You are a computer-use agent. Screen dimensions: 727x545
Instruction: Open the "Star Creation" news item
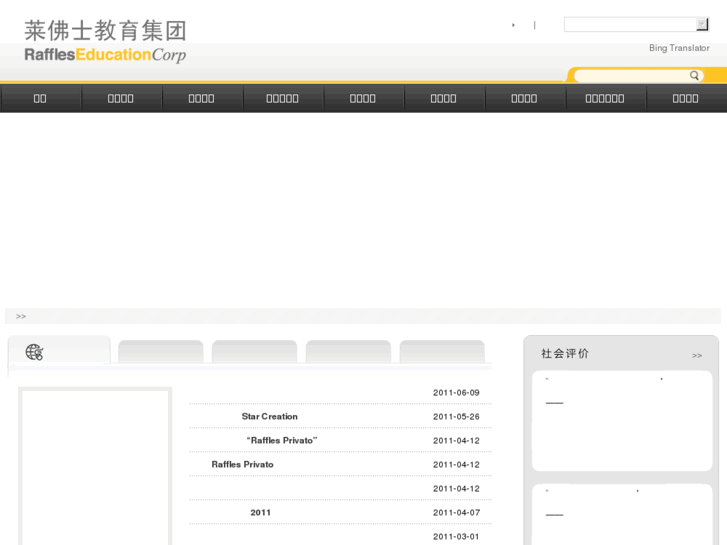tap(269, 417)
